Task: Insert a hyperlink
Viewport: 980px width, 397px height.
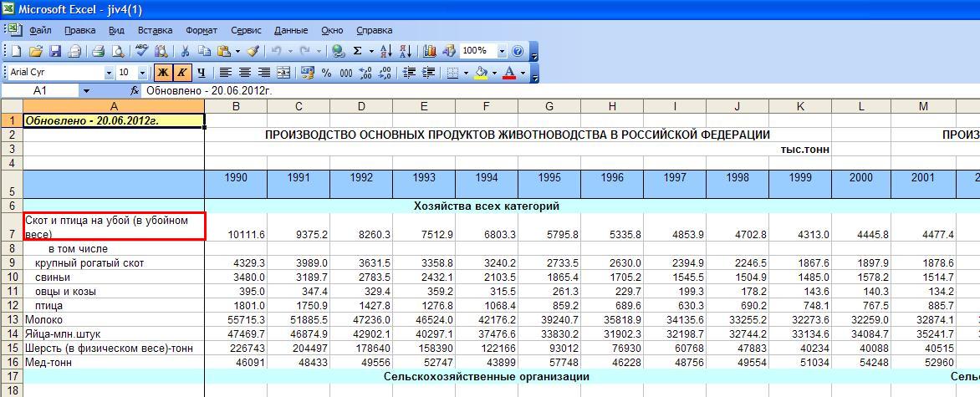Action: tap(338, 51)
